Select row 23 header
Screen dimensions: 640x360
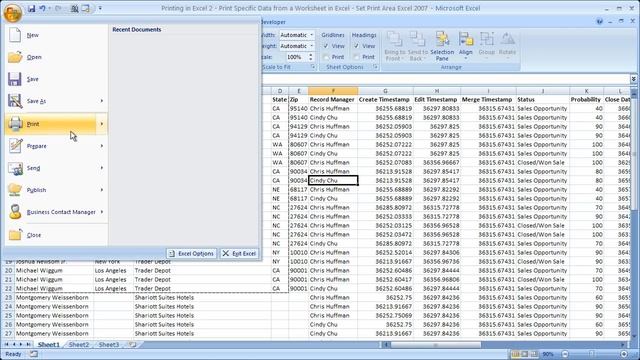[x=8, y=298]
